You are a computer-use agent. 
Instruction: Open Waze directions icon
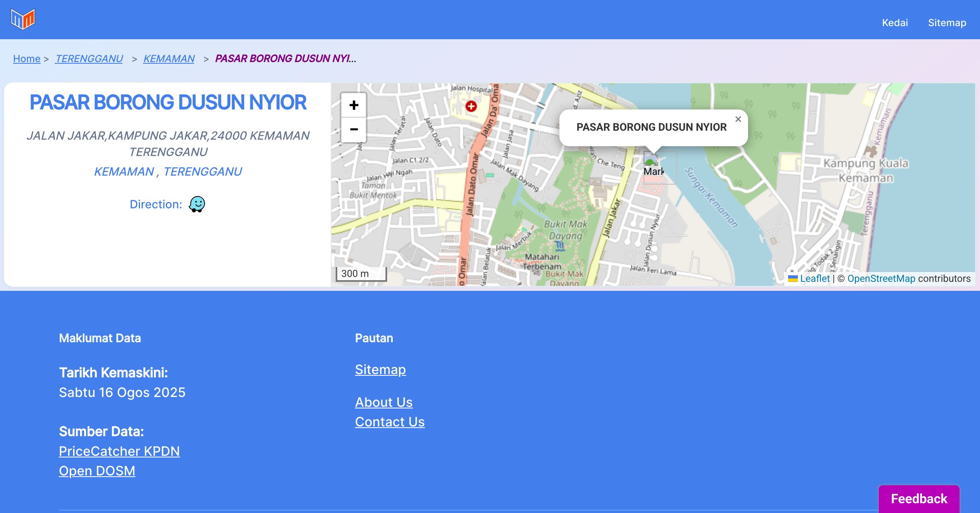point(197,204)
